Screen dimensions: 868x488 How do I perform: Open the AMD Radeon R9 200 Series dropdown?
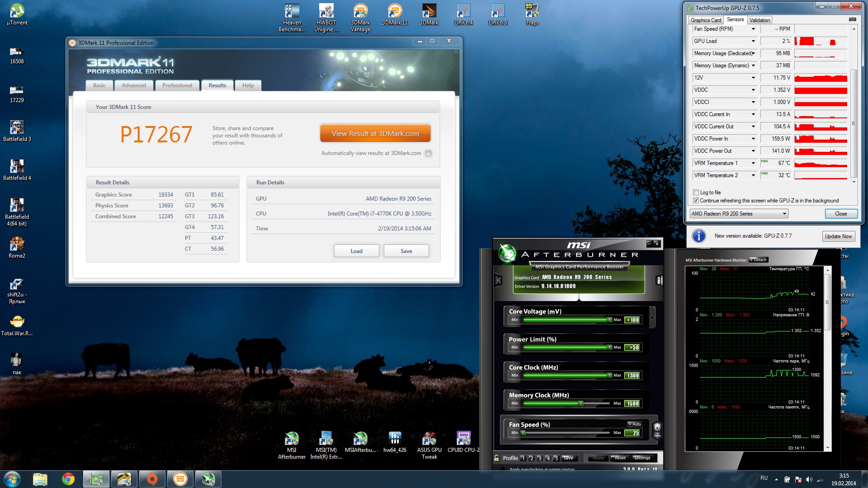coord(739,214)
